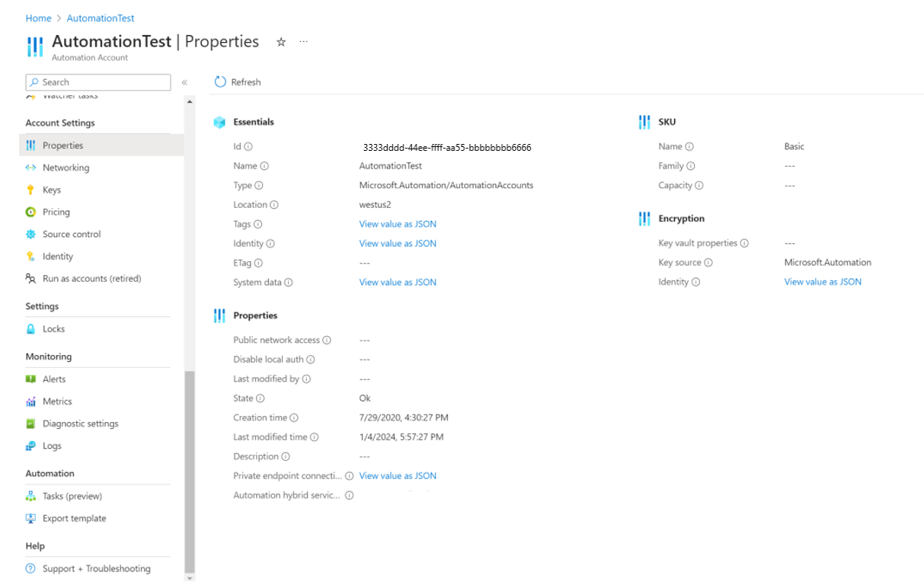This screenshot has width=924, height=582.
Task: Show info tooltip icon for Id
Action: pos(248,146)
